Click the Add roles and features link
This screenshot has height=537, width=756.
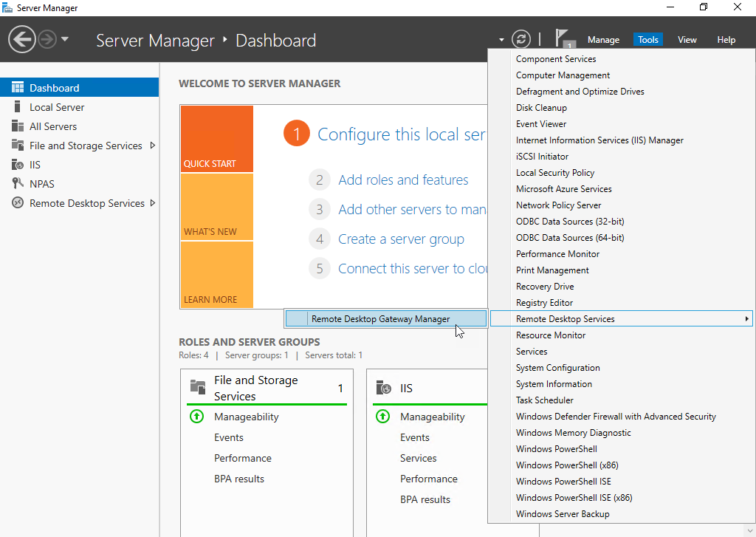[403, 180]
